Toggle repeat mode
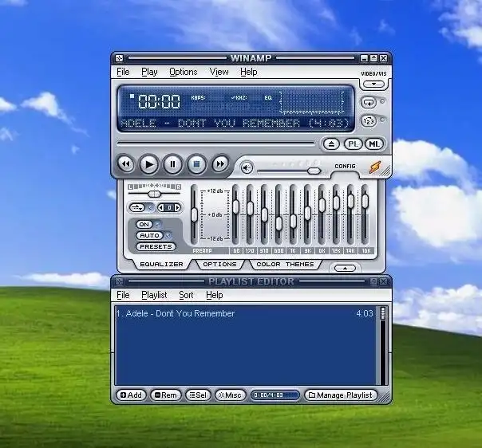This screenshot has height=448, width=482. tap(369, 102)
